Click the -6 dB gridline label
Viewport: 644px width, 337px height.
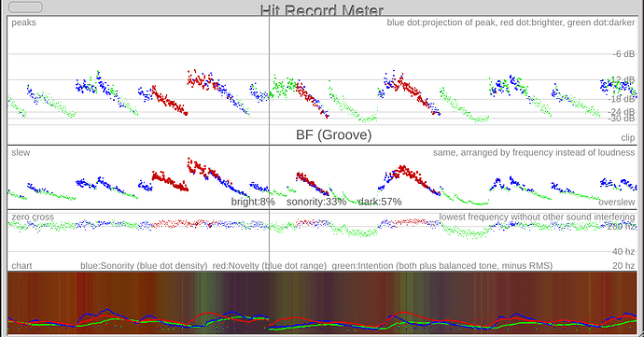tap(623, 54)
